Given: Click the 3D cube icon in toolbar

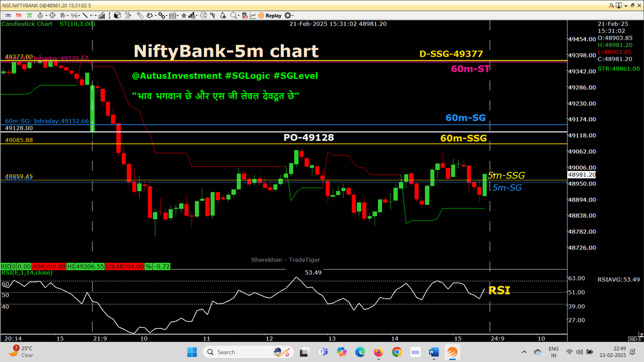Looking at the screenshot, I should 117,16.
